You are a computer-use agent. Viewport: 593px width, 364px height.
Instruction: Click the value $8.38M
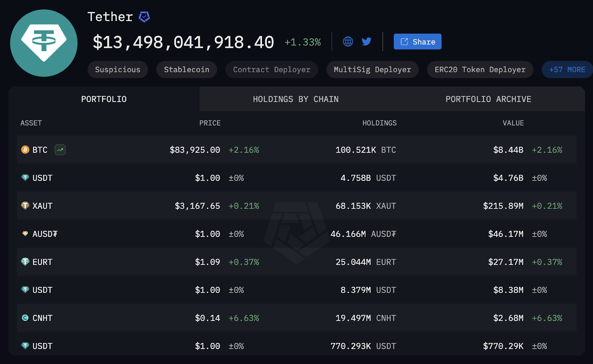[508, 290]
